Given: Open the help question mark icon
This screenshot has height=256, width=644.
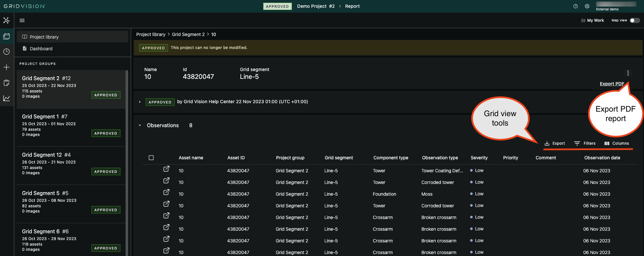Looking at the screenshot, I should (576, 6).
